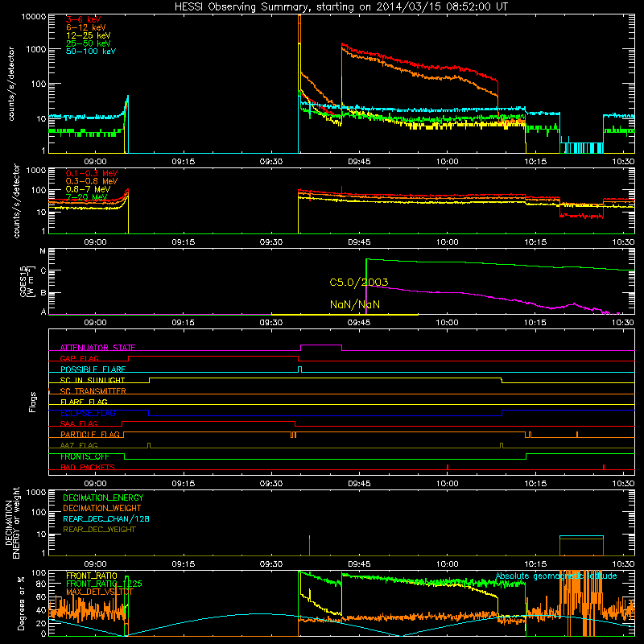Viewport: 644px width, 644px height.
Task: Click the DECIMATION_WEIGHT legend label
Action: pyautogui.click(x=102, y=508)
